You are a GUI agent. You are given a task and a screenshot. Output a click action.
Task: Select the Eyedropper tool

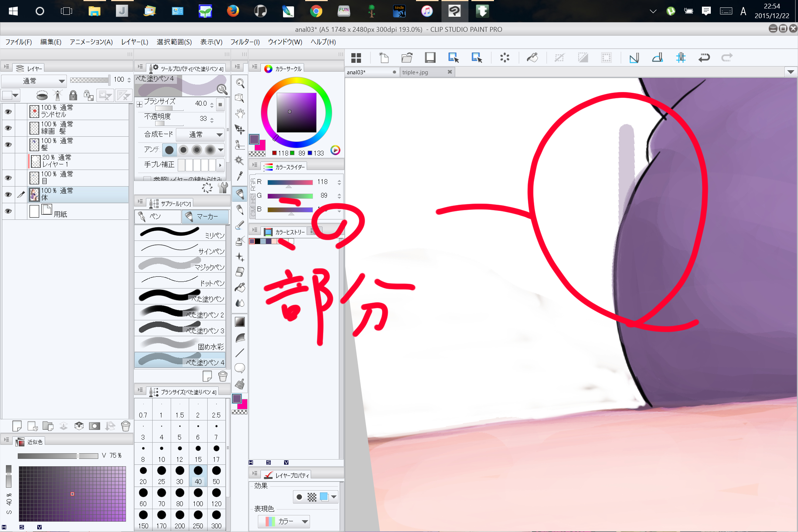240,176
